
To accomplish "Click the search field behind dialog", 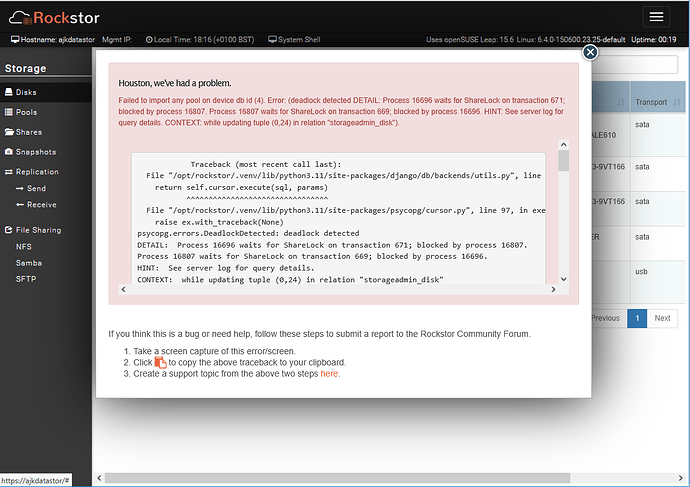I will click(637, 64).
